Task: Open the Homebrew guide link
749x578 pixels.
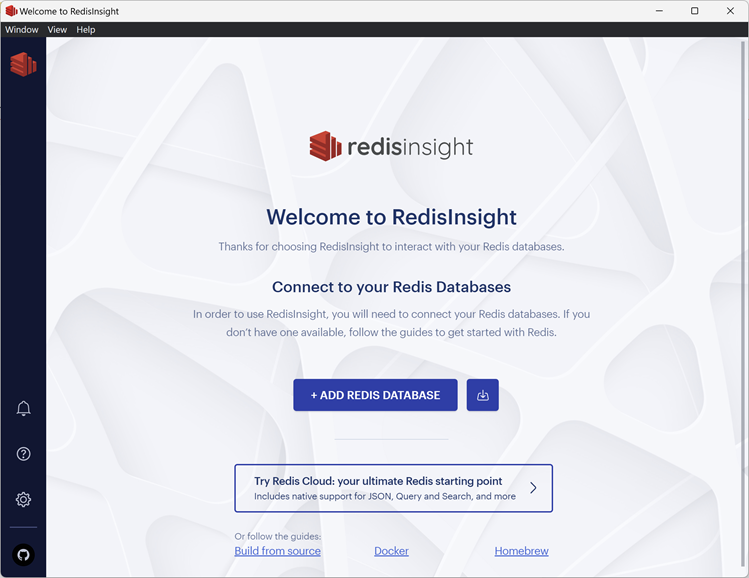Action: 522,551
